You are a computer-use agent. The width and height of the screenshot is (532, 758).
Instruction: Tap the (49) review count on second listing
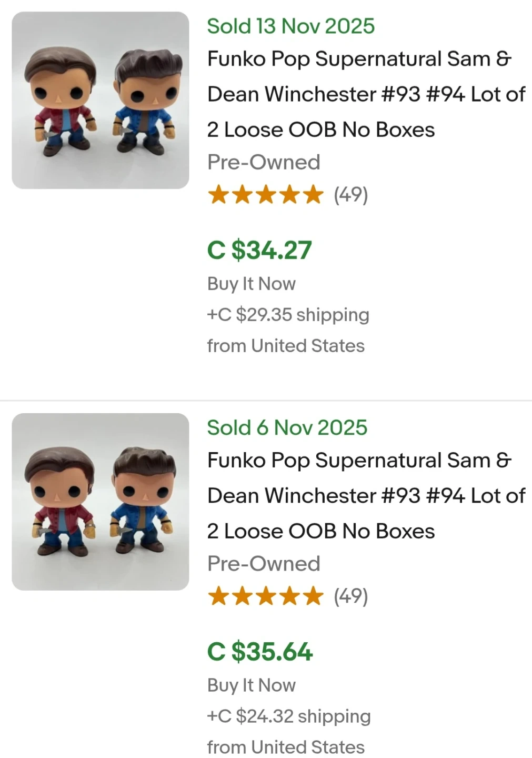(x=351, y=596)
